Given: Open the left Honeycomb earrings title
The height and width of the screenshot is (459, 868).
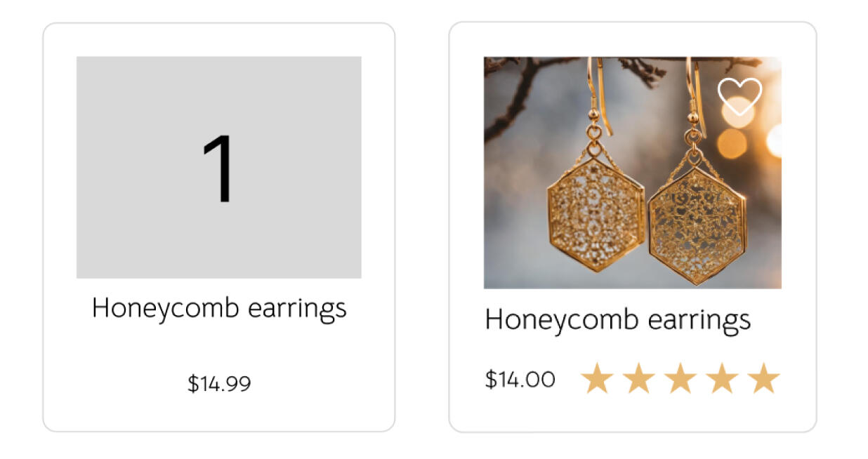Looking at the screenshot, I should 218,307.
